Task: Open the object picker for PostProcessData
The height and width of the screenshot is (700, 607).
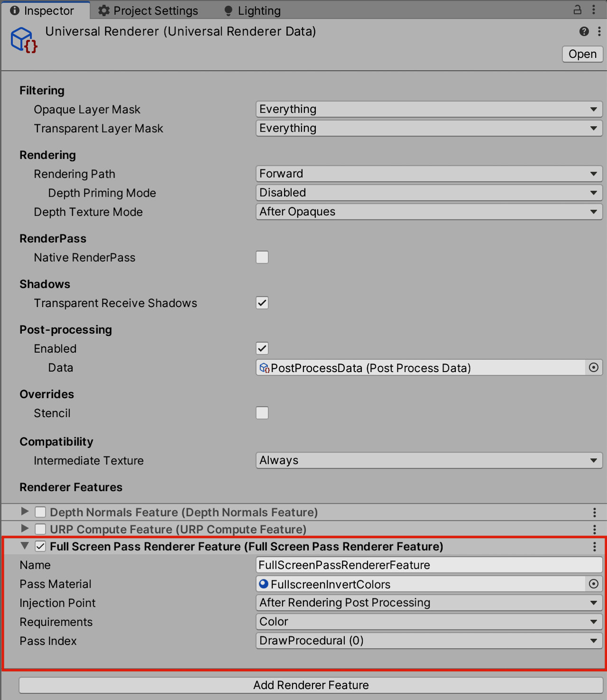Action: click(593, 367)
